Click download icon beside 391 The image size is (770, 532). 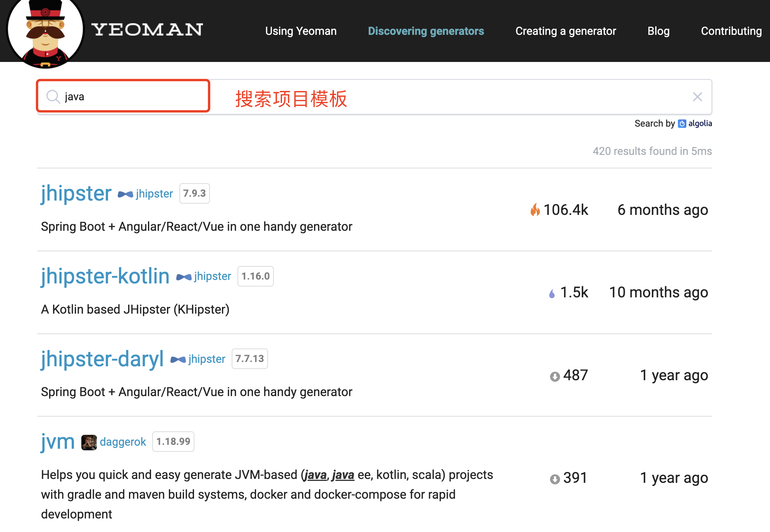pyautogui.click(x=555, y=479)
